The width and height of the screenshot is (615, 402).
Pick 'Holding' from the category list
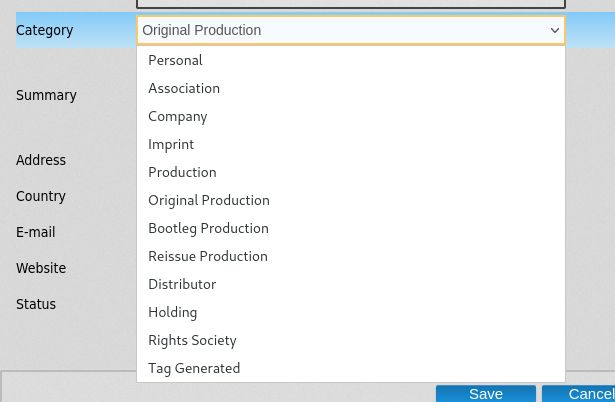tap(173, 312)
